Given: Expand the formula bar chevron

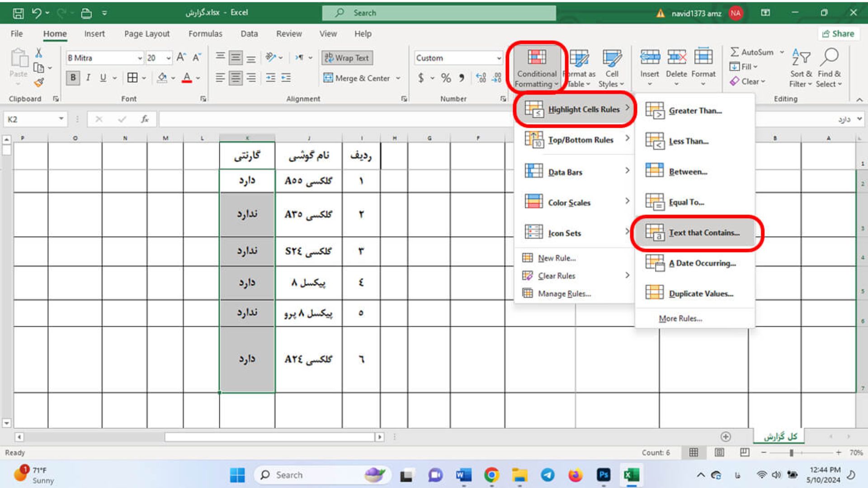Looking at the screenshot, I should 859,119.
